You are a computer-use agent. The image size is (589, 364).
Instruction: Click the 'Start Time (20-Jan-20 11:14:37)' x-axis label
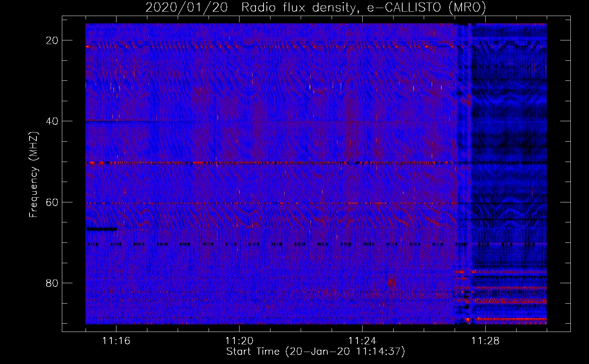point(316,352)
